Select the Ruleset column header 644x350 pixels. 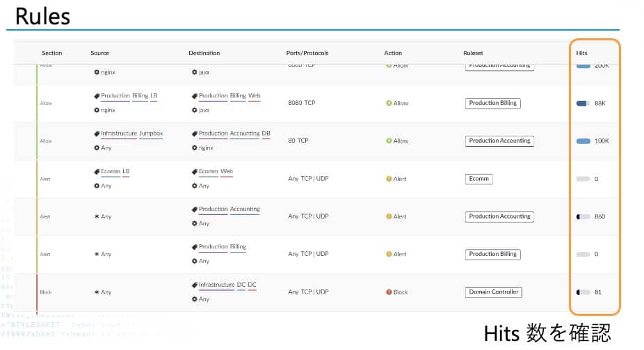(x=473, y=53)
